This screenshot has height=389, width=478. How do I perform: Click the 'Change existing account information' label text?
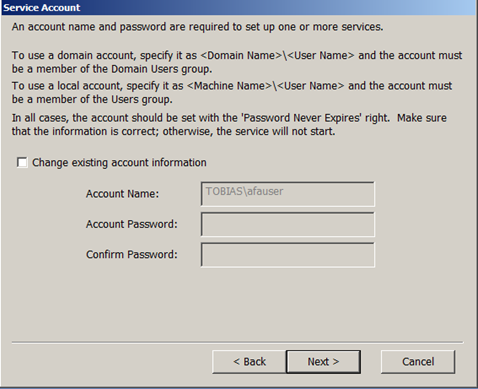pos(119,163)
